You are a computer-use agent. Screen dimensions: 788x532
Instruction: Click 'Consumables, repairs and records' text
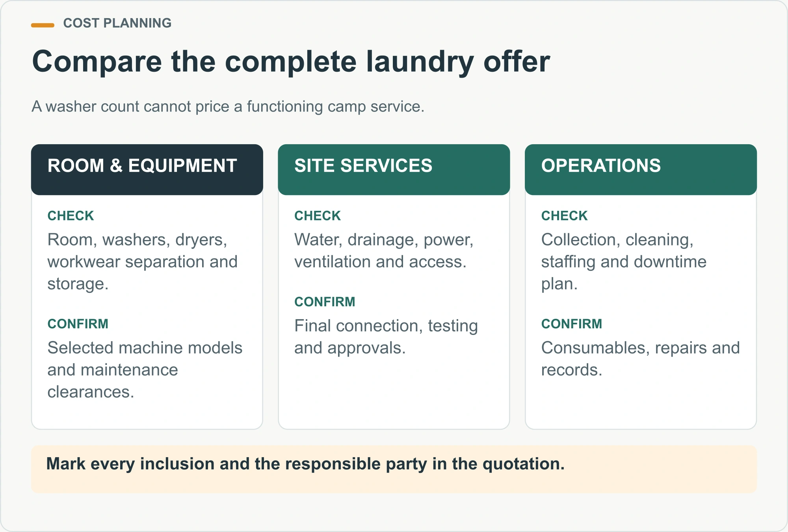pyautogui.click(x=640, y=359)
